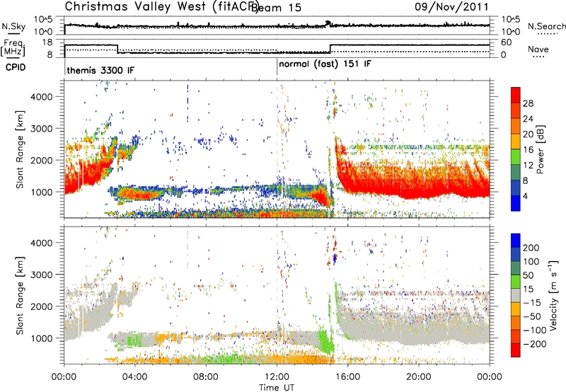Click the frequency step-down near 03:00
This screenshot has width=566, height=392.
point(117,49)
